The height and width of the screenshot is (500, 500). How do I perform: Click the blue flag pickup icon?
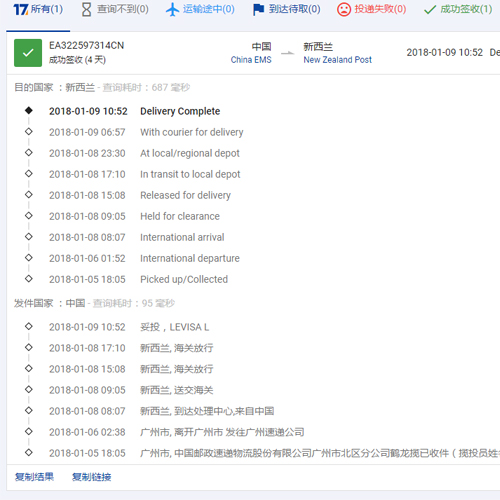click(258, 10)
